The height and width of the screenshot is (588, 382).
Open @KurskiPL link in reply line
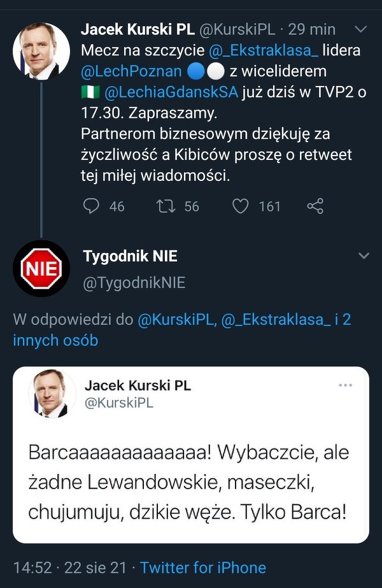(x=176, y=319)
